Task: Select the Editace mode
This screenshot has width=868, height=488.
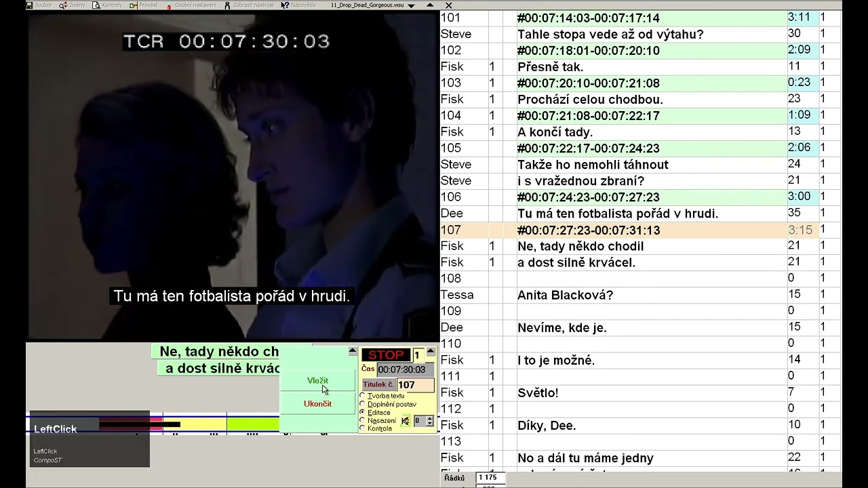Action: tap(374, 412)
